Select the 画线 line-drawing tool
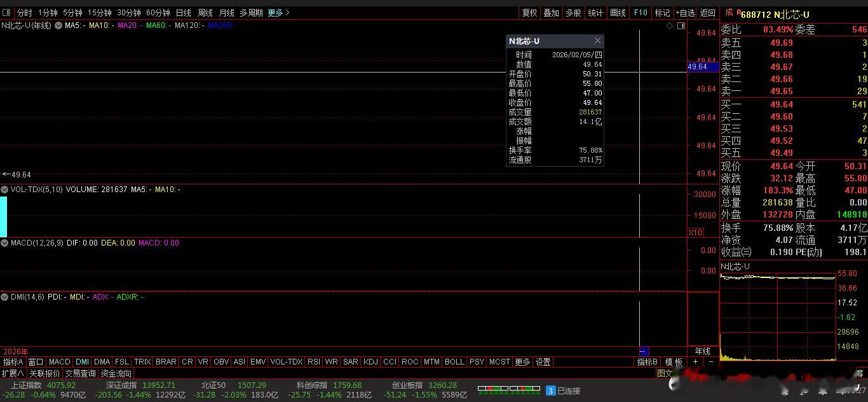 617,12
